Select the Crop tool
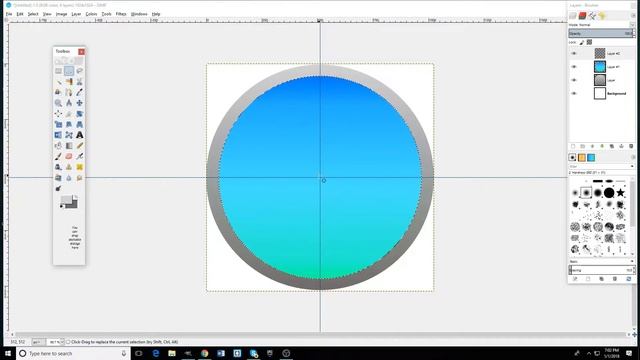This screenshot has height=360, width=640. (69, 113)
